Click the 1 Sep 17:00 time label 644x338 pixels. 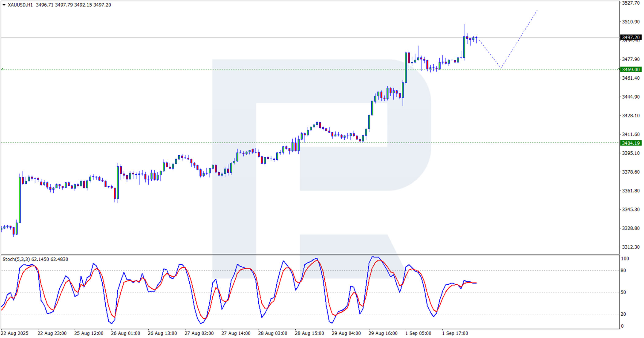click(455, 333)
